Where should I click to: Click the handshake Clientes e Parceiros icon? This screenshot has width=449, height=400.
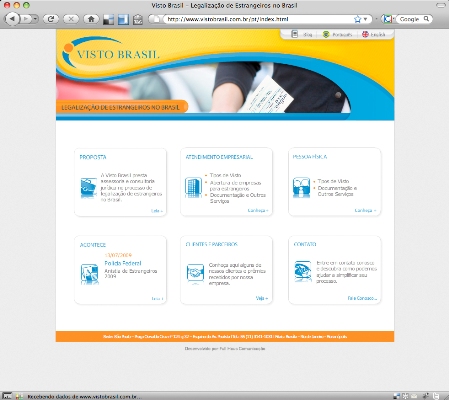tap(195, 274)
